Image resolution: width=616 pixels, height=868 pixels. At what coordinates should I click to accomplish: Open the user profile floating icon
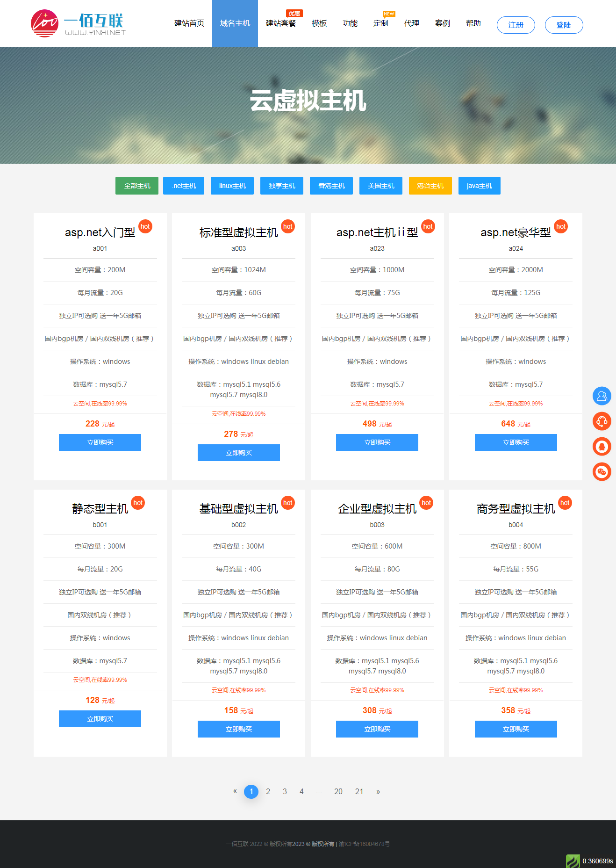602,396
